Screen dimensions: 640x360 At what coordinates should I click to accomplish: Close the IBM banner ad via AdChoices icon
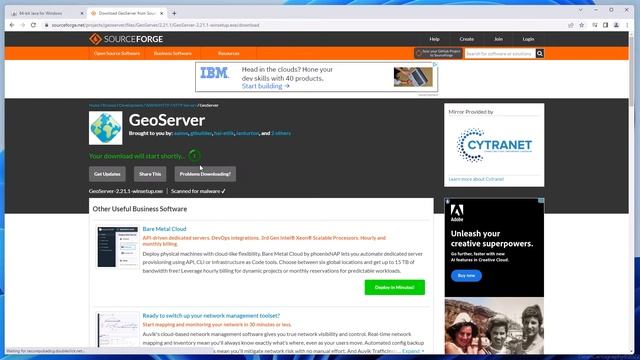click(x=435, y=64)
